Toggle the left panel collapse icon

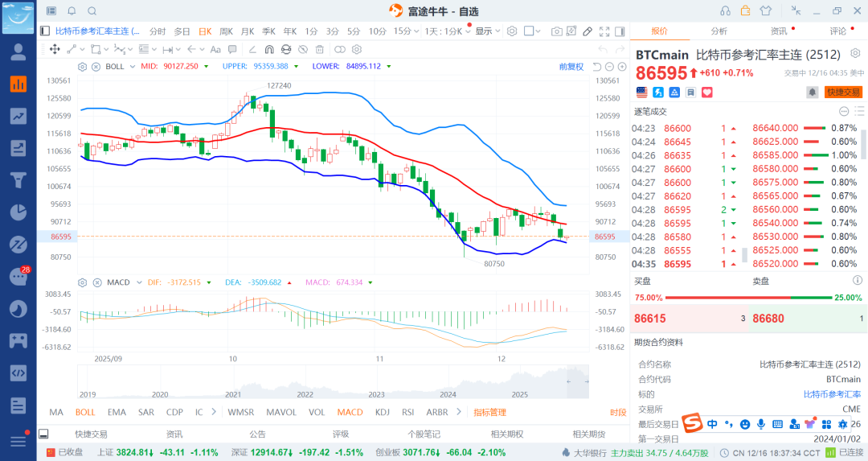point(45,31)
